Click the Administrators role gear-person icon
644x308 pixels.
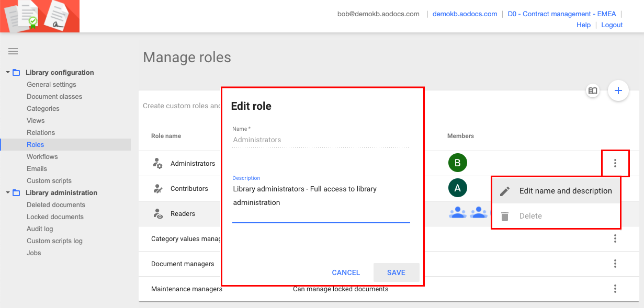[x=157, y=163]
